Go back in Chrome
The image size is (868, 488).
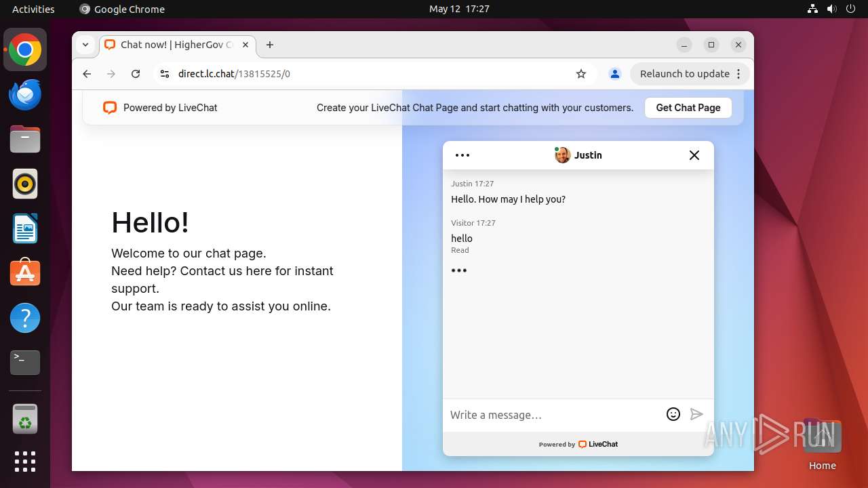(x=87, y=74)
